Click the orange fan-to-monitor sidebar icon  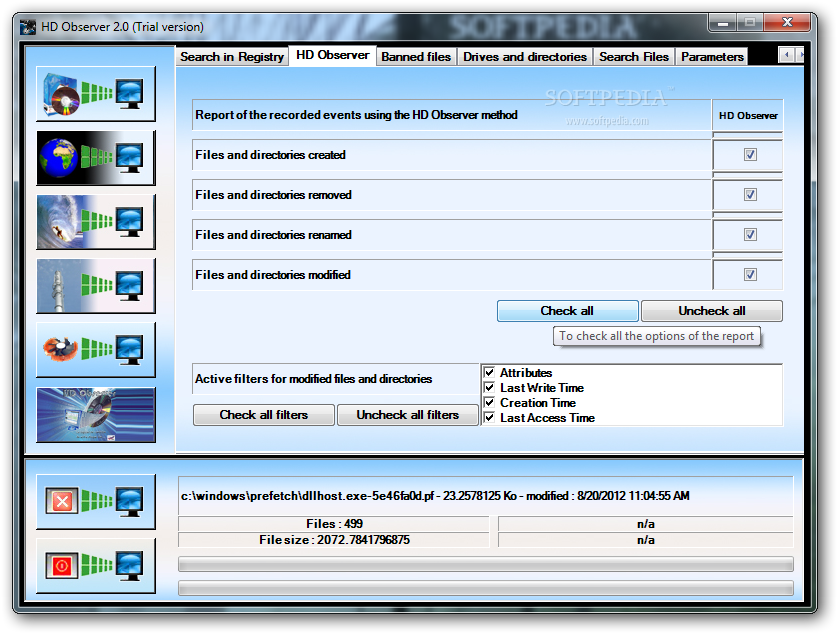[x=96, y=350]
